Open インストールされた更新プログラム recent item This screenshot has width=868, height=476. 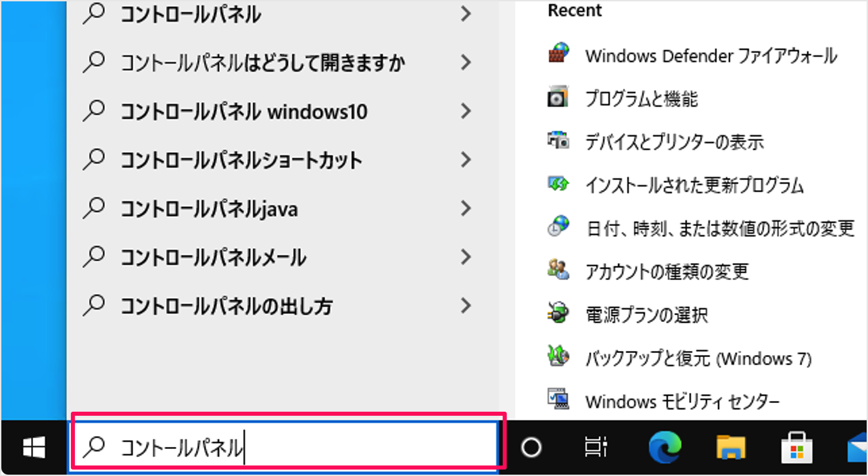[695, 185]
